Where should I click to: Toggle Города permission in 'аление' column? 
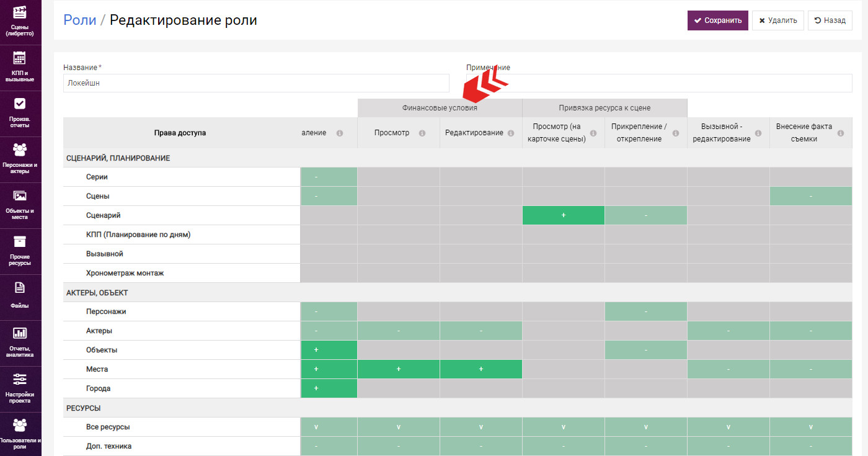tap(329, 388)
